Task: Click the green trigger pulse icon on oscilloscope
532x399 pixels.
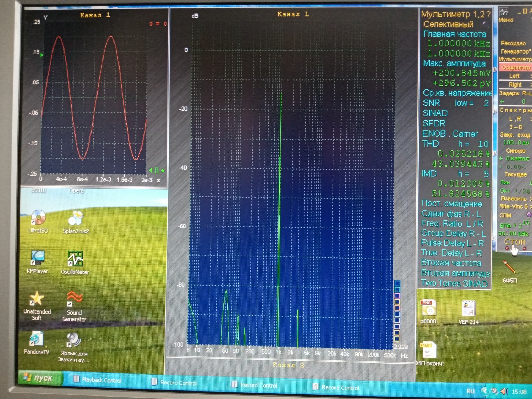Action: [x=156, y=171]
